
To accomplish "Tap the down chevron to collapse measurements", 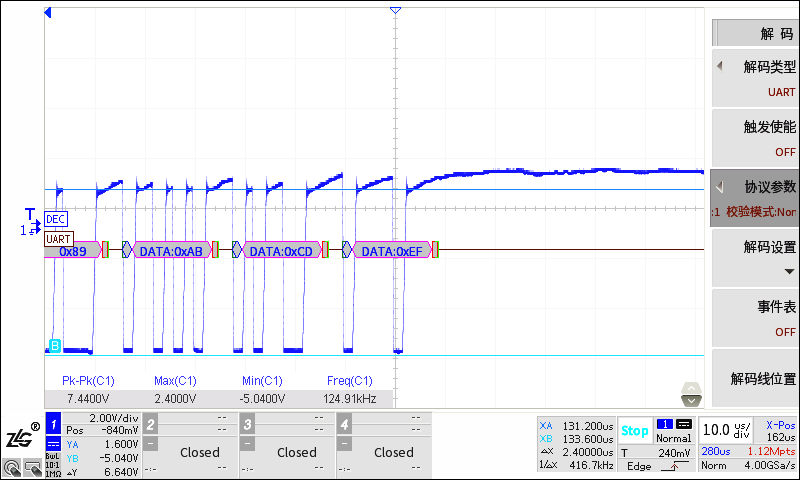I will click(691, 400).
